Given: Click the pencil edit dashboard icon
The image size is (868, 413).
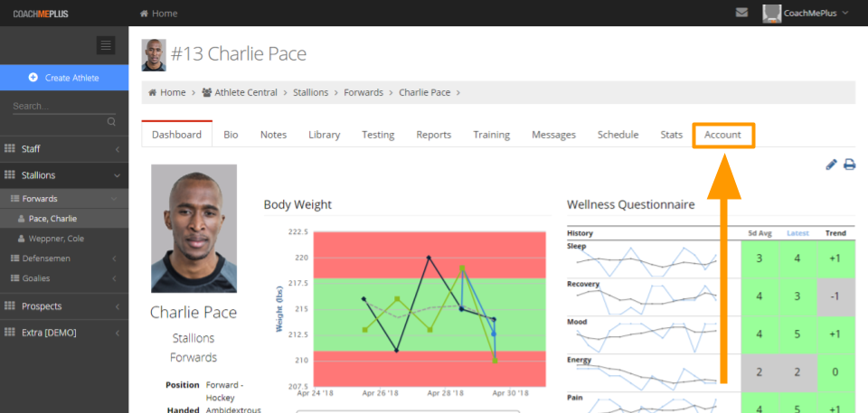Looking at the screenshot, I should point(832,164).
